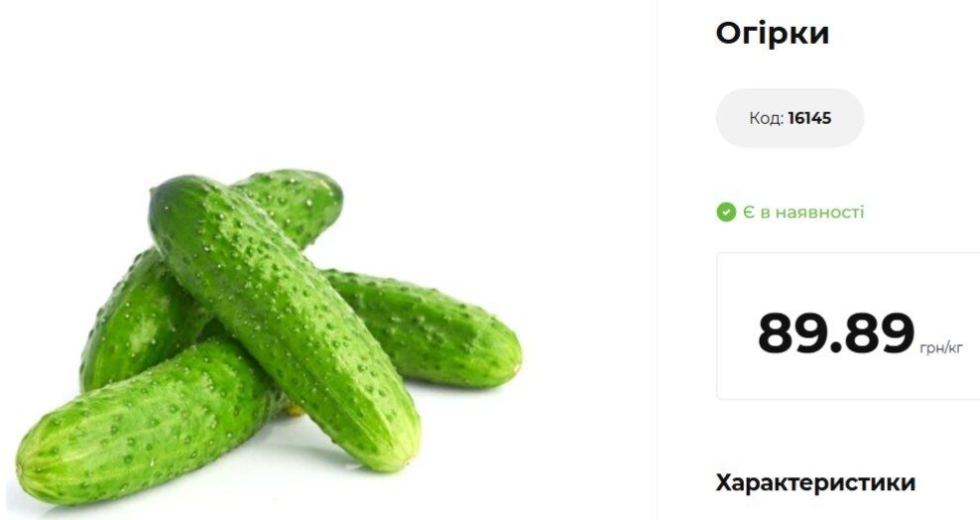Click the Є в наявності status text
This screenshot has width=980, height=520.
pos(803,212)
